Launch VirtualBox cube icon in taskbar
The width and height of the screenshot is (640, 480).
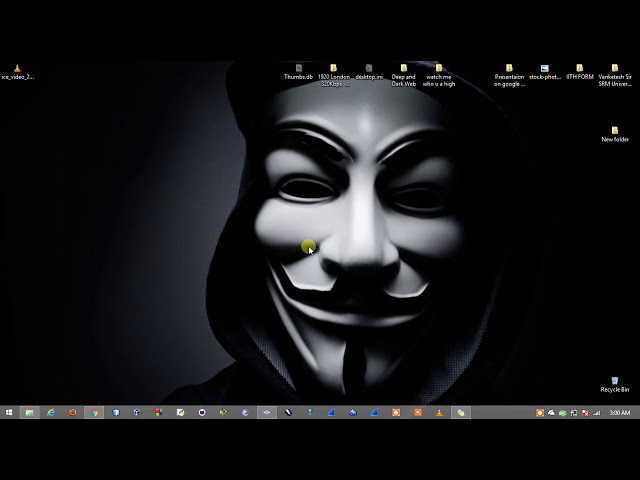pos(137,413)
